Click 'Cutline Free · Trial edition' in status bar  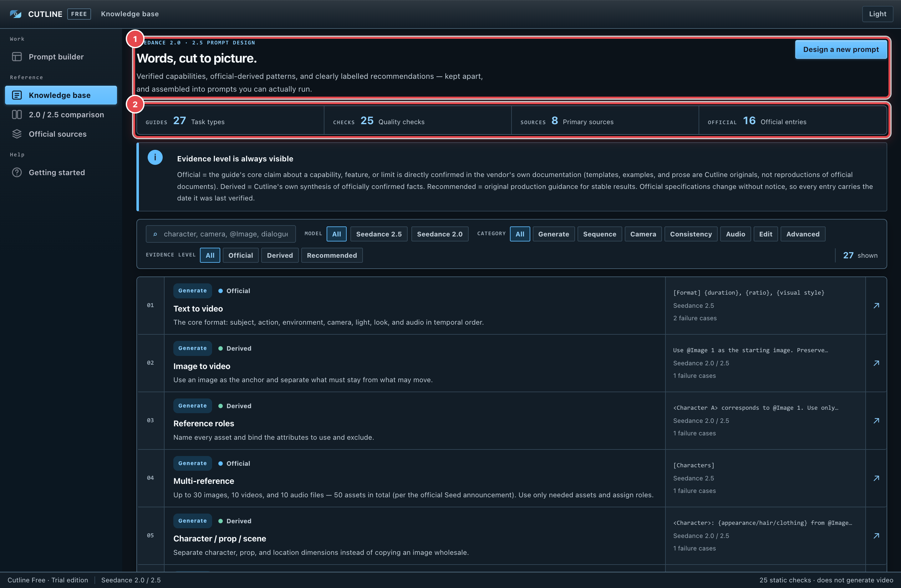48,580
